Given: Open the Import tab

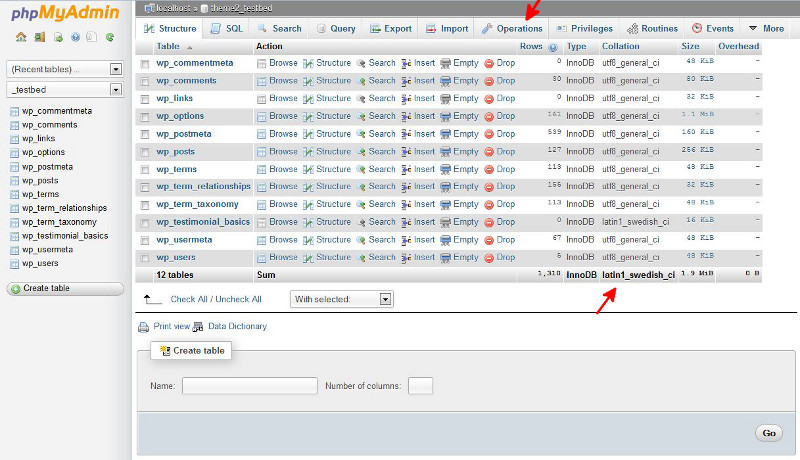Looking at the screenshot, I should (x=447, y=29).
